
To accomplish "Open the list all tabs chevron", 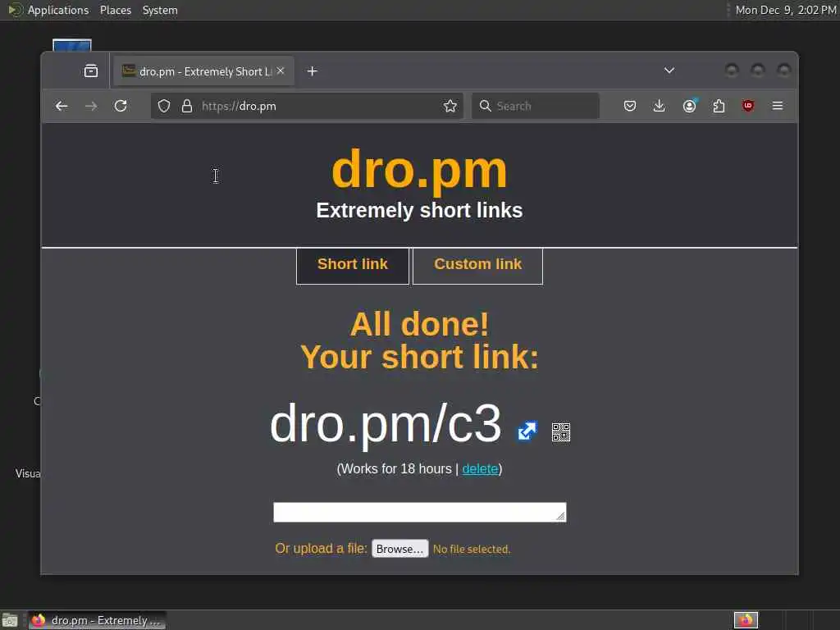I will coord(669,71).
